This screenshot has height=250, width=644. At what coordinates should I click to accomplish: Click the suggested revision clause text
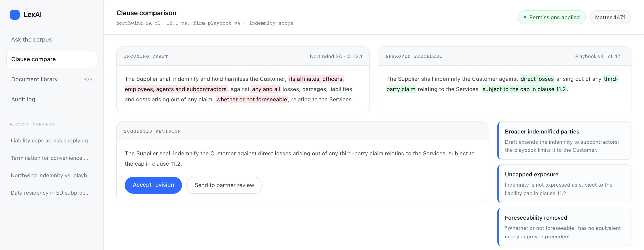point(299,158)
